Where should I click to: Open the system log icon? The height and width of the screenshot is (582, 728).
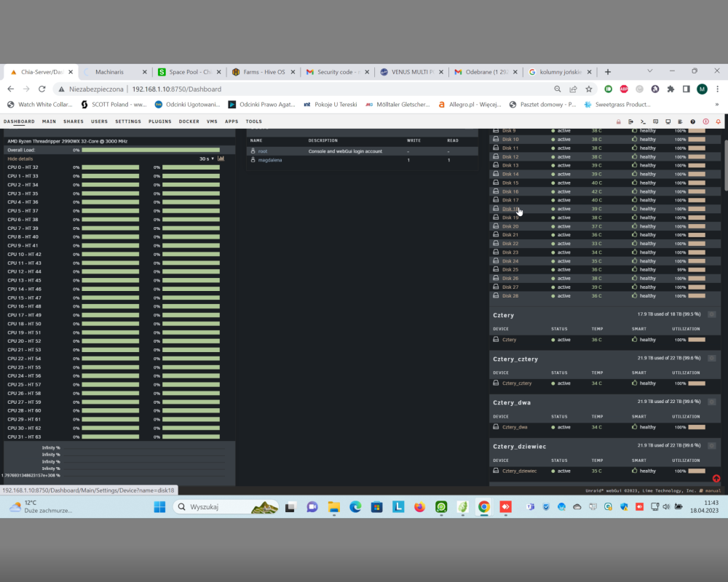point(680,121)
